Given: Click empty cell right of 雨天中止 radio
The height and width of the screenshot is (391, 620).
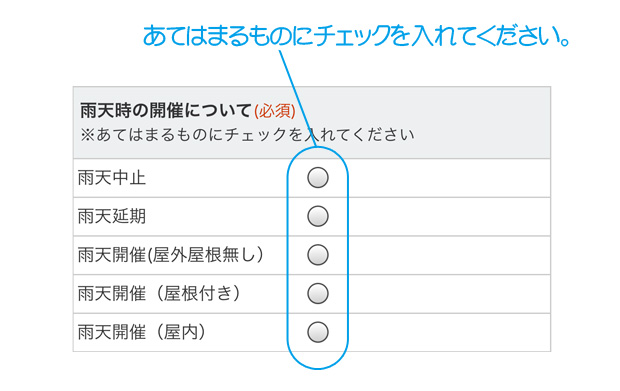Looking at the screenshot, I should pos(449,178).
